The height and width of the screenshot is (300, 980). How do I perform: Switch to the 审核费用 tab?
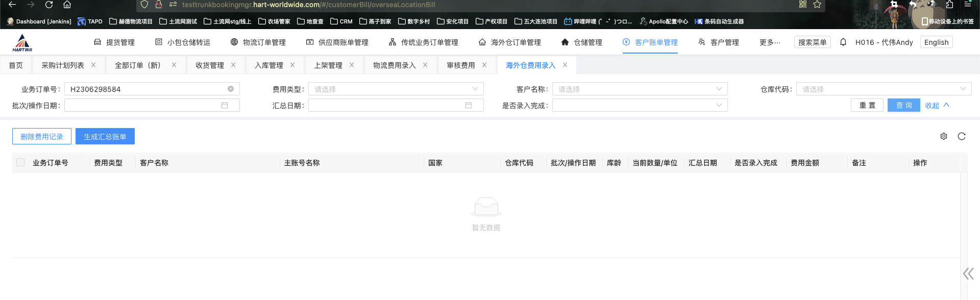coord(461,65)
